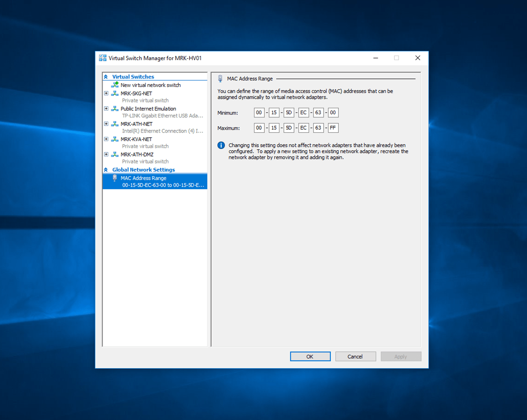Click the Virtual Switch Manager title bar icon
Screen dimensions: 527x420
pos(102,57)
